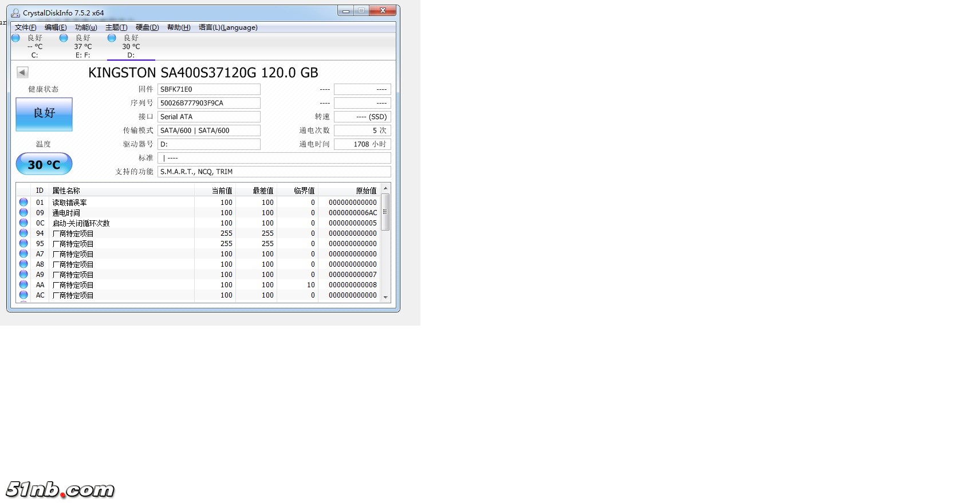The image size is (980, 503).
Task: Minimize the CrystalDiskInfo window
Action: (x=346, y=11)
